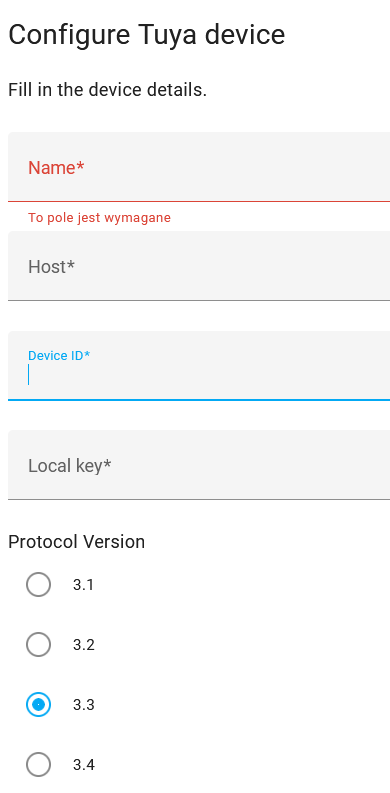The height and width of the screenshot is (793, 390).
Task: Click into the Host input field
Action: coord(199,266)
